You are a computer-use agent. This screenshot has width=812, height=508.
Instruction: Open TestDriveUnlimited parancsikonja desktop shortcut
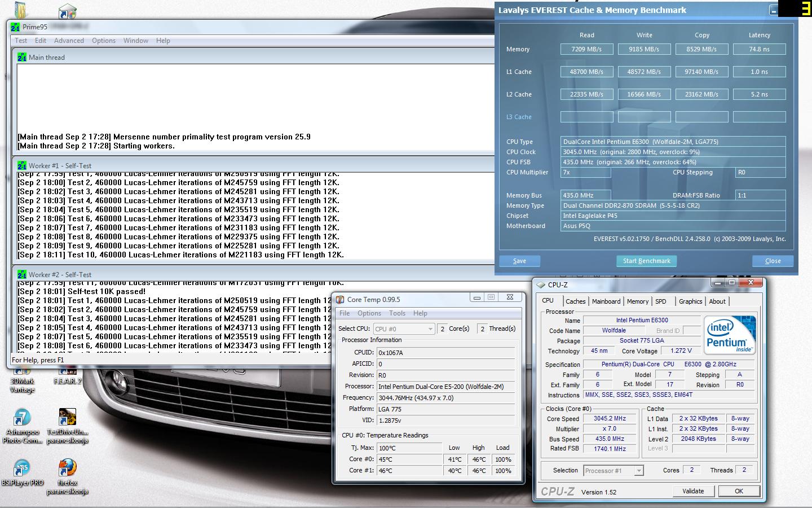click(68, 426)
